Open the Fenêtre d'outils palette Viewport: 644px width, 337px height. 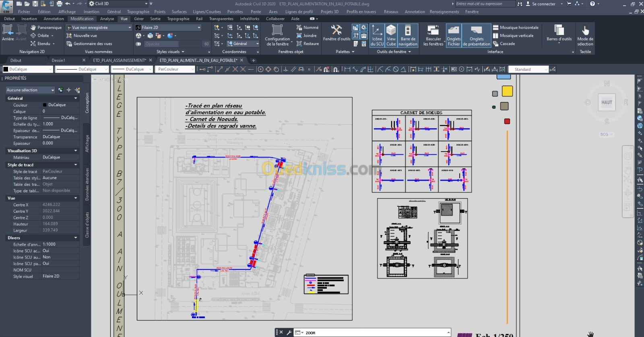(336, 33)
